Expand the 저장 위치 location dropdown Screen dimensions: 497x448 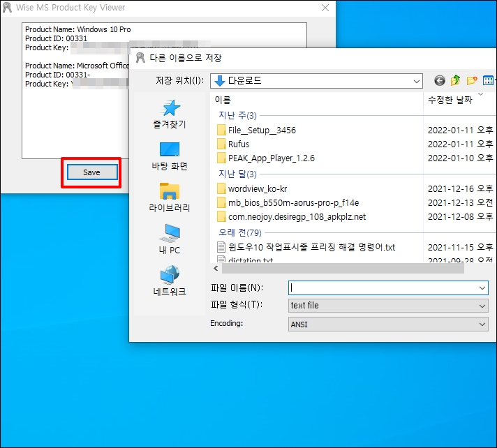(417, 82)
